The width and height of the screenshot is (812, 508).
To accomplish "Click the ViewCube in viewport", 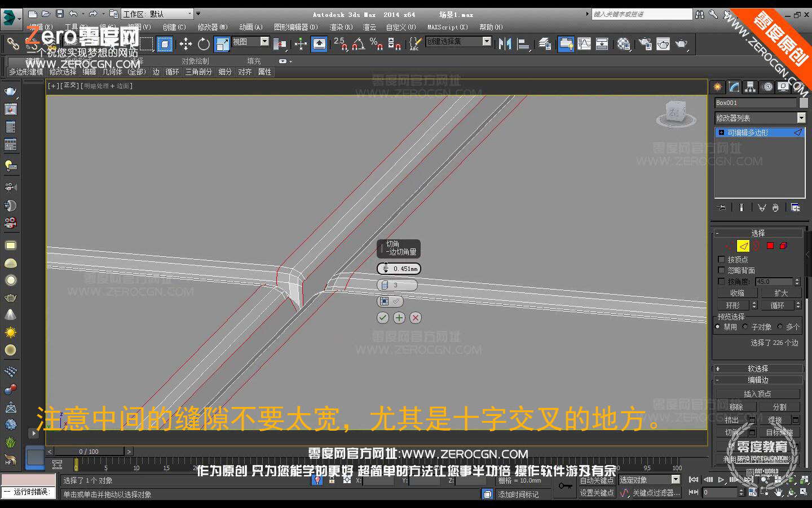I will click(676, 113).
